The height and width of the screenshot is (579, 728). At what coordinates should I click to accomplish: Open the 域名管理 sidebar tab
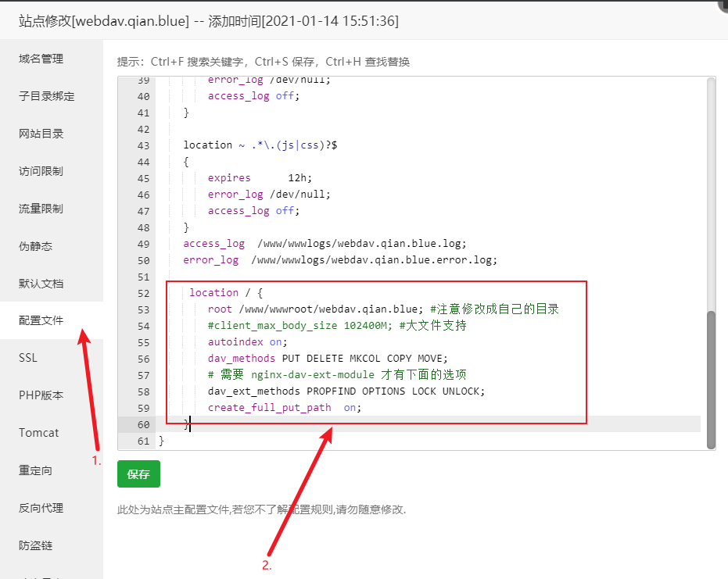pyautogui.click(x=41, y=59)
